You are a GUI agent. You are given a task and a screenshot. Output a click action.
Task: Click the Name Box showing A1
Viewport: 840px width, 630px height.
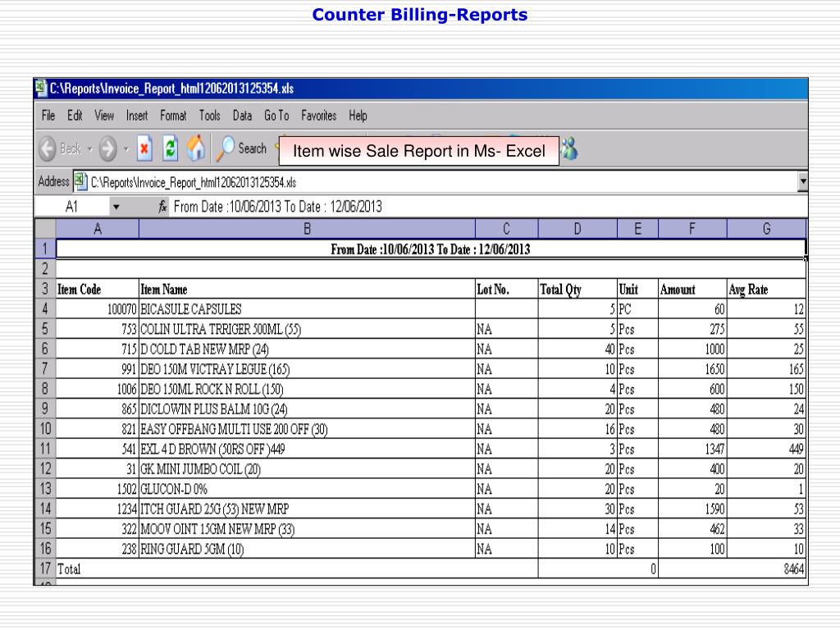[72, 207]
